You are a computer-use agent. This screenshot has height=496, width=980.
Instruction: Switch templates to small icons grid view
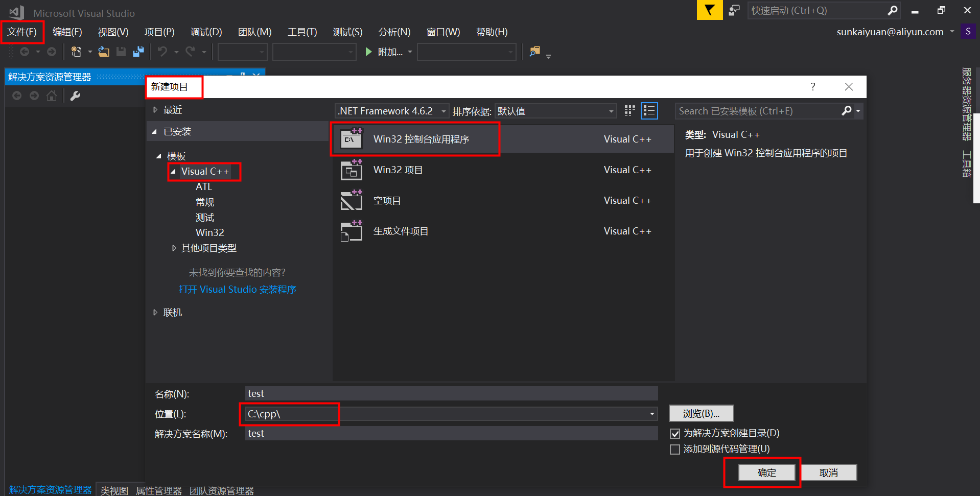(629, 111)
